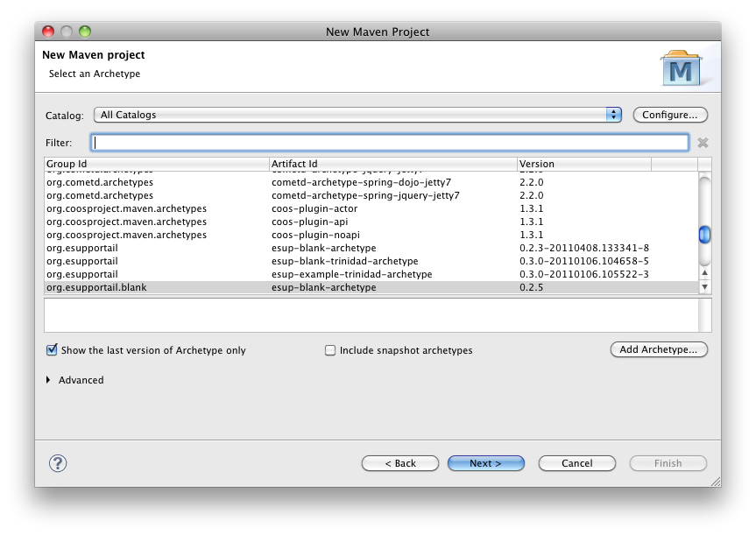The image size is (756, 535).
Task: Sort by Version column header
Action: 583,164
